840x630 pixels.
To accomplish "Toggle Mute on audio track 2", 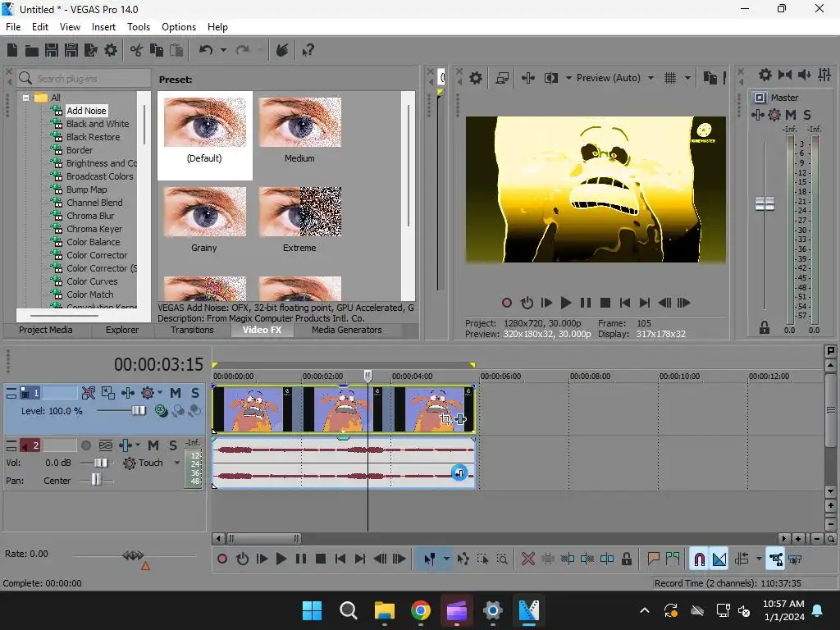I will [153, 445].
